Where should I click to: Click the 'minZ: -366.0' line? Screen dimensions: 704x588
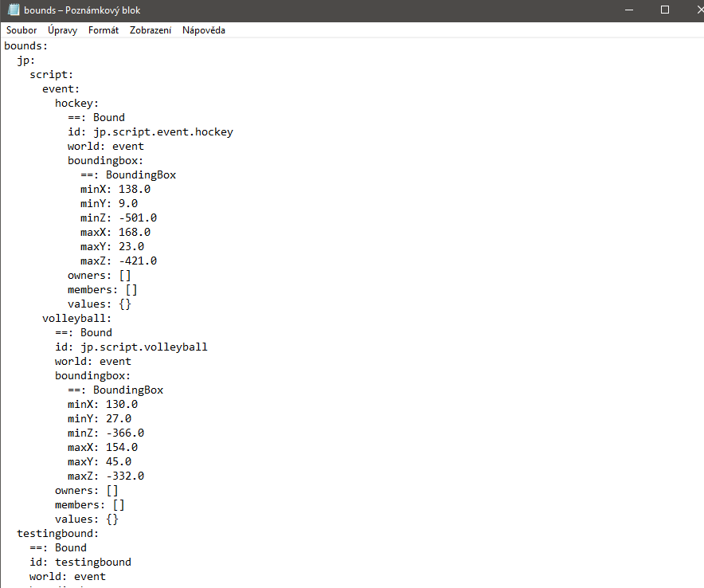coord(106,433)
